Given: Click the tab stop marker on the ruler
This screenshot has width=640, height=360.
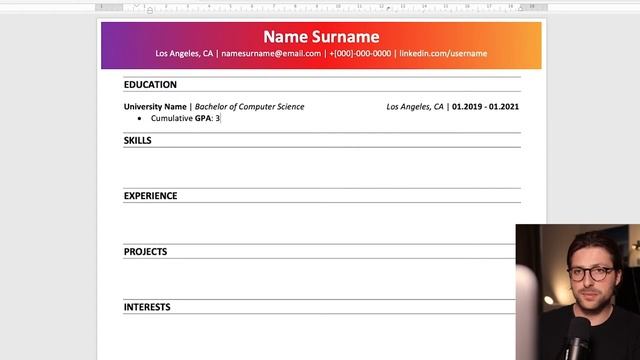Looking at the screenshot, I should point(388,8).
